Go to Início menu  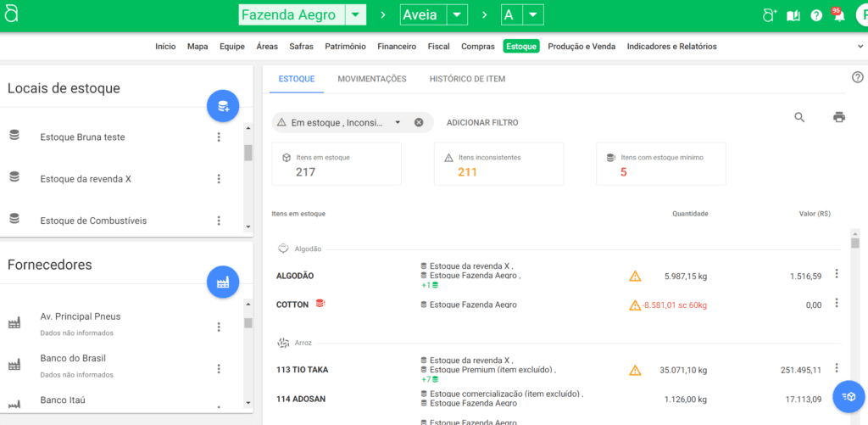pyautogui.click(x=165, y=47)
